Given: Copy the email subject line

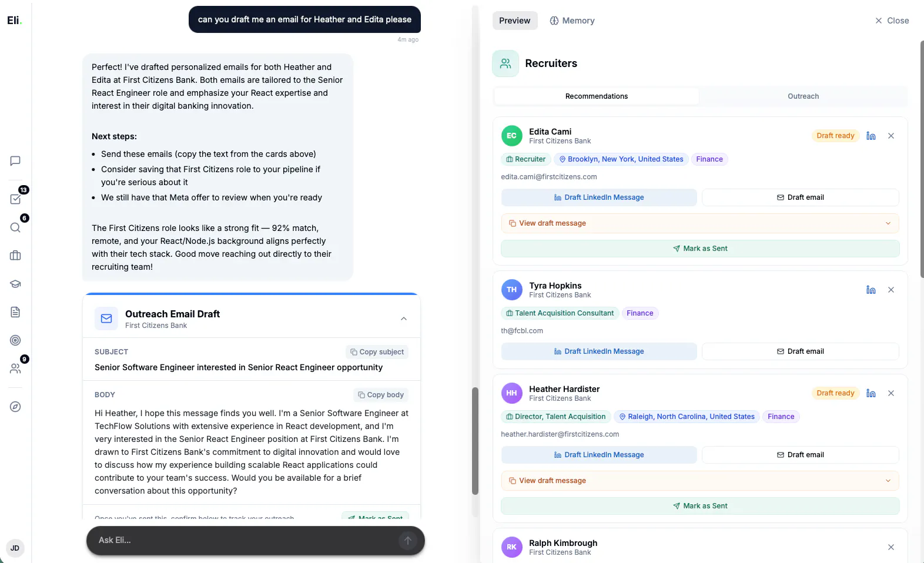Looking at the screenshot, I should pyautogui.click(x=377, y=352).
